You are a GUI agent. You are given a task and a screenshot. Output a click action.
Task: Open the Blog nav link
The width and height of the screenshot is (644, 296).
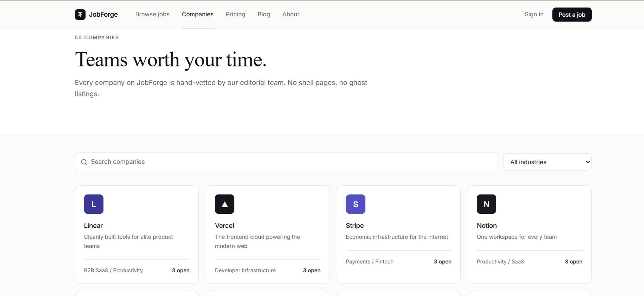264,14
